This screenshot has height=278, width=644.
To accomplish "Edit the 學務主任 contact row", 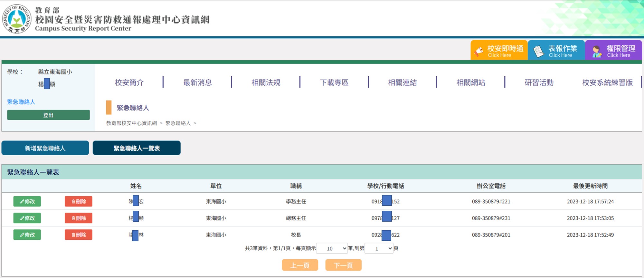I will [27, 201].
